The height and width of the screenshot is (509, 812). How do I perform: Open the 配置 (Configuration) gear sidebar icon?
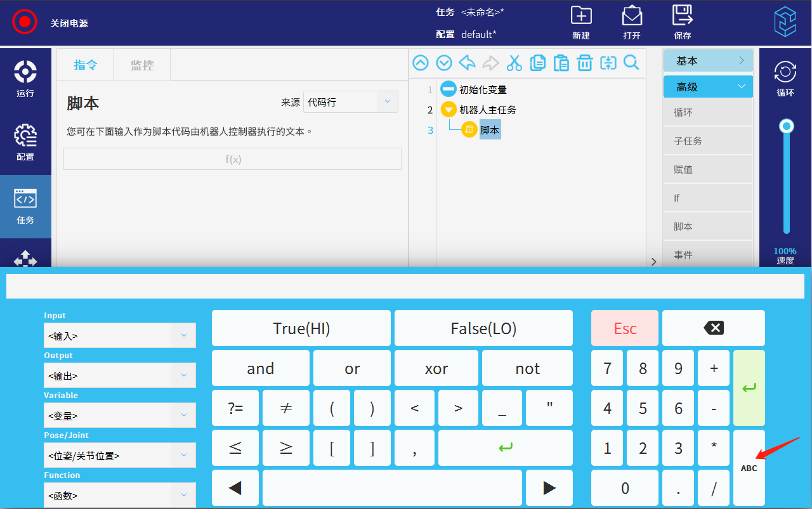coord(25,142)
